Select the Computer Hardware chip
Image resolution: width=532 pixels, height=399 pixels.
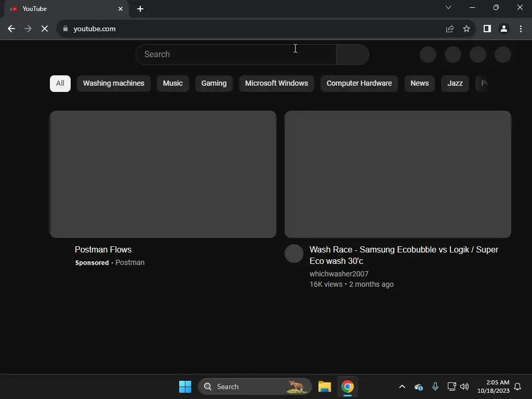point(359,84)
